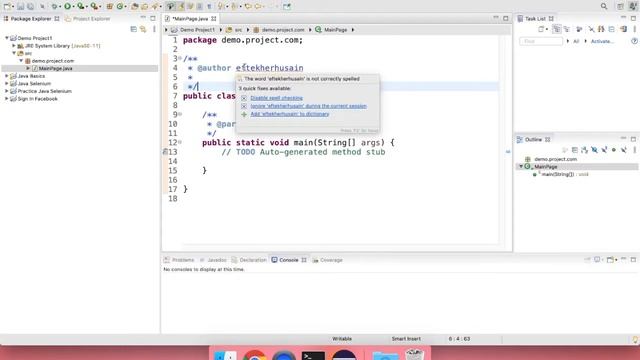Click the green Run button in toolbar
This screenshot has width=640, height=360.
pos(67,6)
